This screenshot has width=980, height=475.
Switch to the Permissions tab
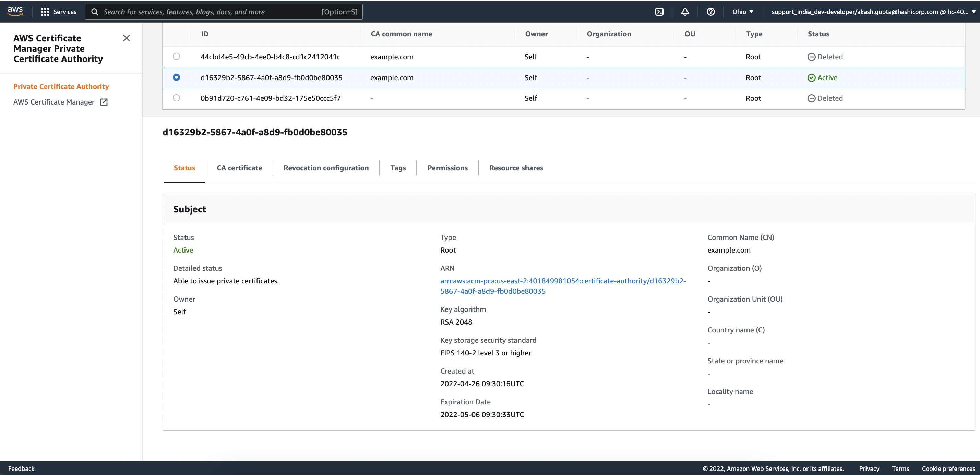tap(447, 168)
